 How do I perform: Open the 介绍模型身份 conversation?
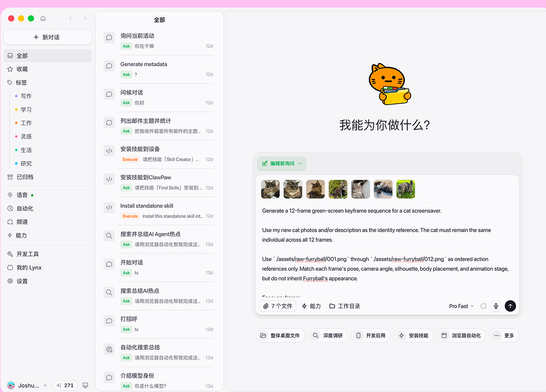[160, 381]
